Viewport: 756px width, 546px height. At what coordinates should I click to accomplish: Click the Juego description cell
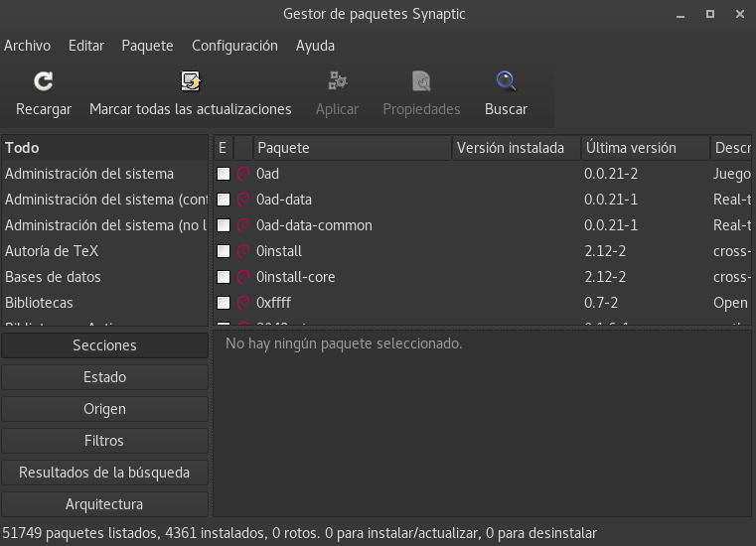coord(731,174)
